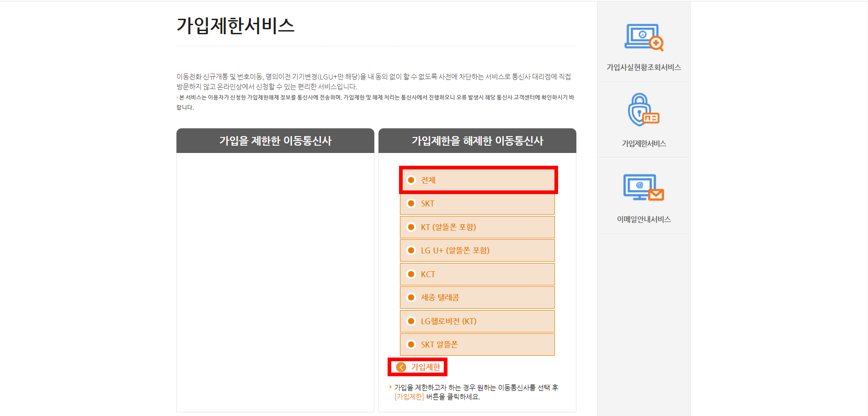The width and height of the screenshot is (868, 416).
Task: Choose LG헬로비전 (KT) option
Action: pos(411,321)
